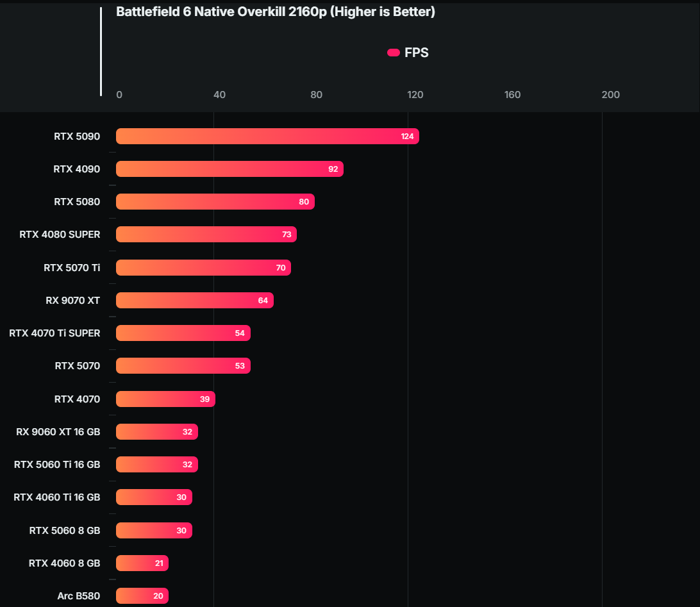Select the RTX 4060 8 GB bar
The image size is (700, 607).
pyautogui.click(x=142, y=563)
